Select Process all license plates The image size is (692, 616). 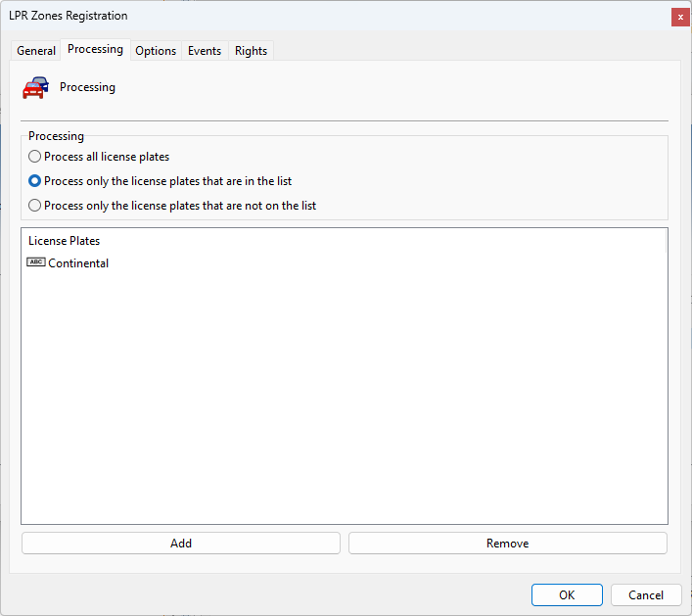click(99, 157)
